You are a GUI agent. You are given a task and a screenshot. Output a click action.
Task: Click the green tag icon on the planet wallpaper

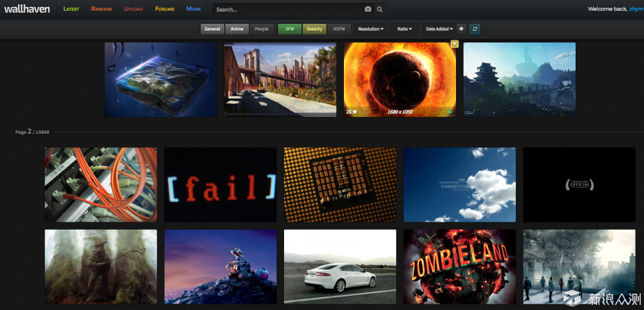[450, 111]
